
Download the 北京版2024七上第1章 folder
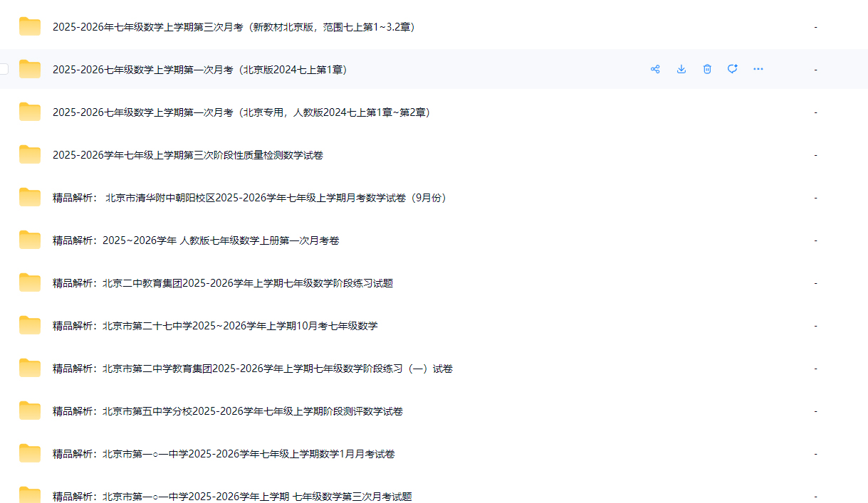681,69
